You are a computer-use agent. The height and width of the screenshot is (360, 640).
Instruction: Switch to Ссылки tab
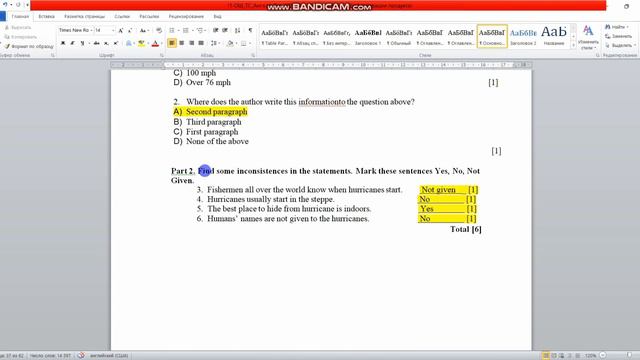pyautogui.click(x=122, y=17)
